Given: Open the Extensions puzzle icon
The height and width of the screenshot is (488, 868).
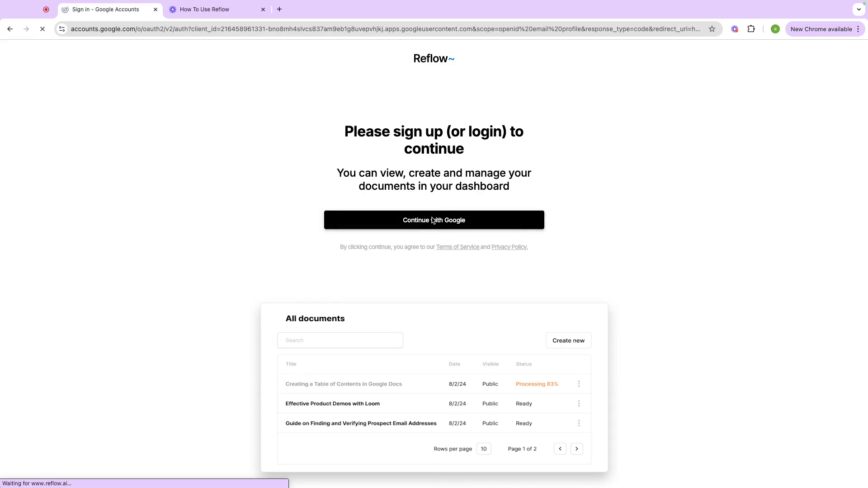Looking at the screenshot, I should point(751,29).
